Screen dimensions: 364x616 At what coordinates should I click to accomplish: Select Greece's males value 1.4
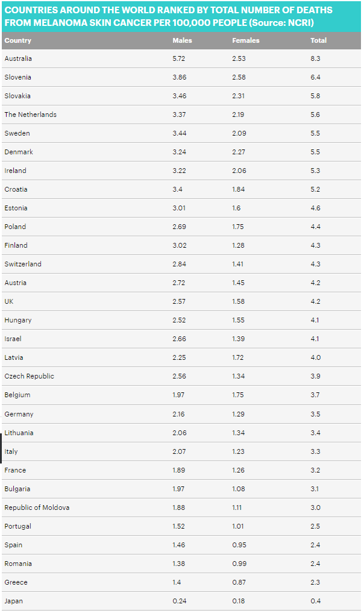pyautogui.click(x=177, y=582)
